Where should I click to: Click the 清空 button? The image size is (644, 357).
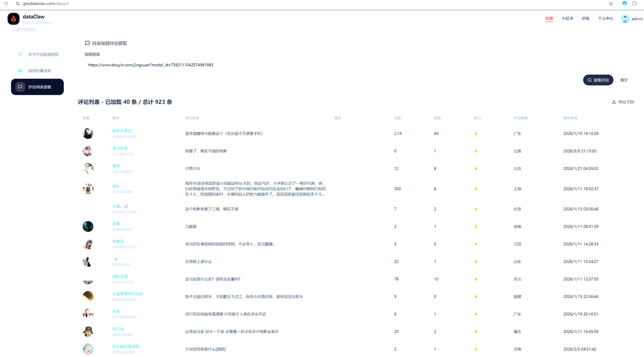pyautogui.click(x=624, y=80)
